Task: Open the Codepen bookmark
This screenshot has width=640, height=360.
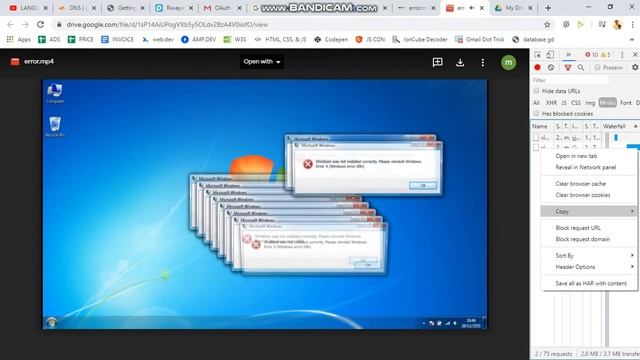Action: (x=331, y=40)
